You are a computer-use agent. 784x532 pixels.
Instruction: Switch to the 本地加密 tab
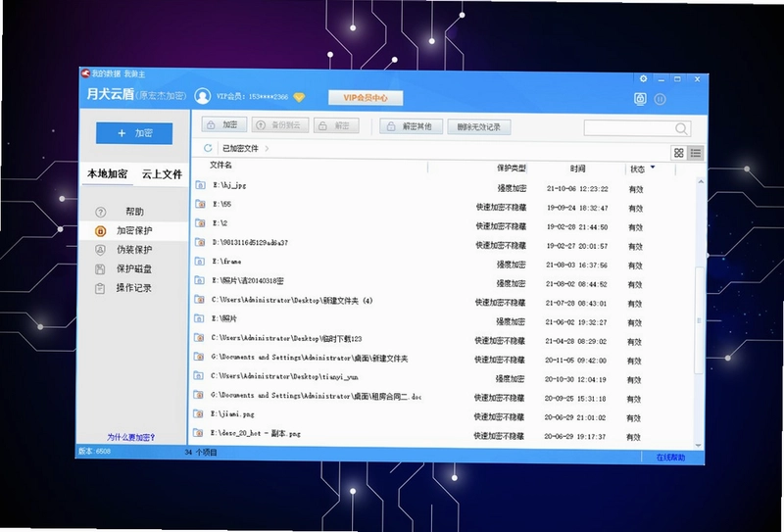pos(108,173)
